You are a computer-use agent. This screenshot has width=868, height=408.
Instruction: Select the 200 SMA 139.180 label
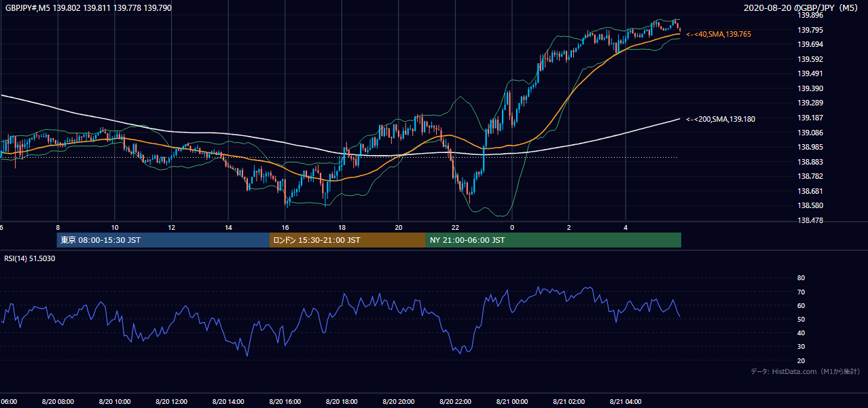pos(721,119)
